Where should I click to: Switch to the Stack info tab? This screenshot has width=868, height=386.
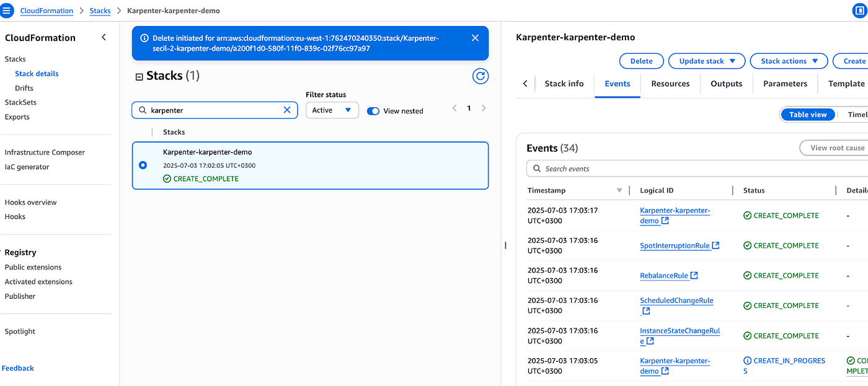pos(564,84)
